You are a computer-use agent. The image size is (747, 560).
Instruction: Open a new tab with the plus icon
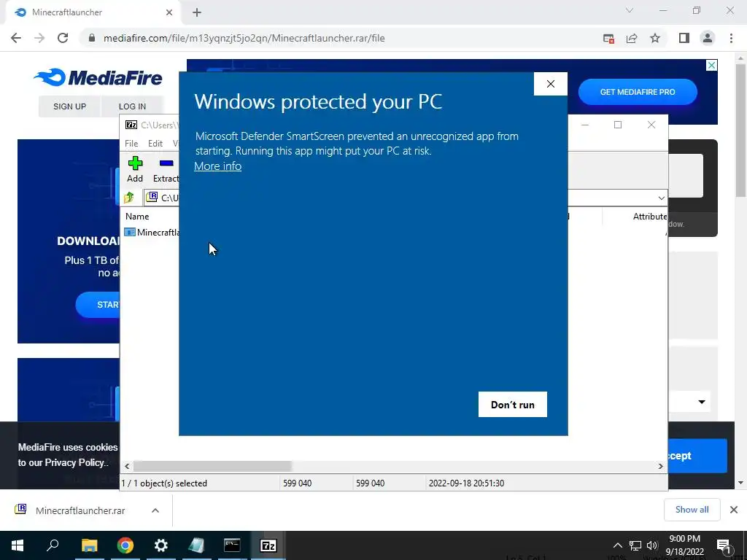[x=197, y=12]
